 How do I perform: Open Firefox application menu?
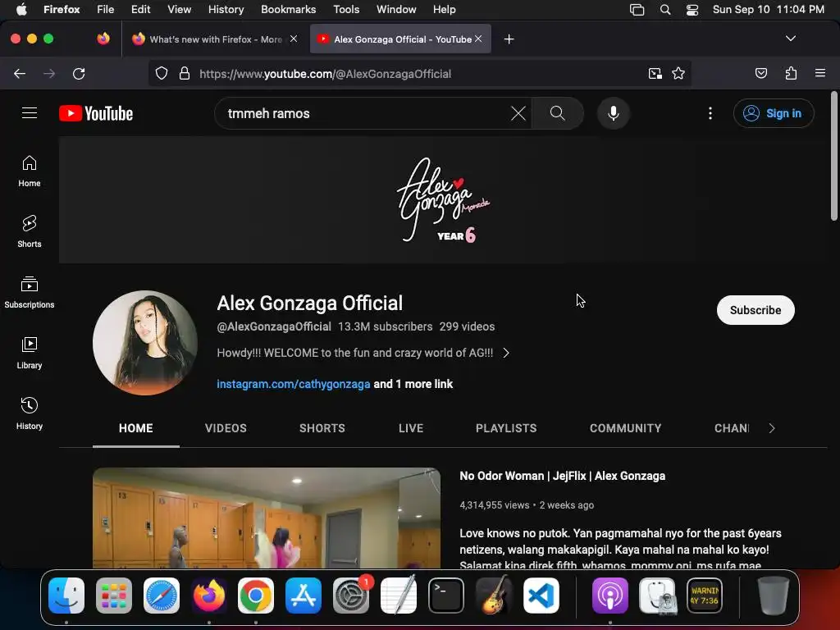tap(819, 73)
